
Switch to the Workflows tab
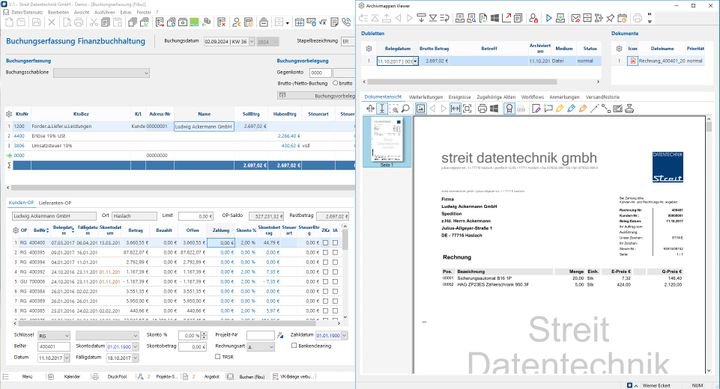click(532, 97)
